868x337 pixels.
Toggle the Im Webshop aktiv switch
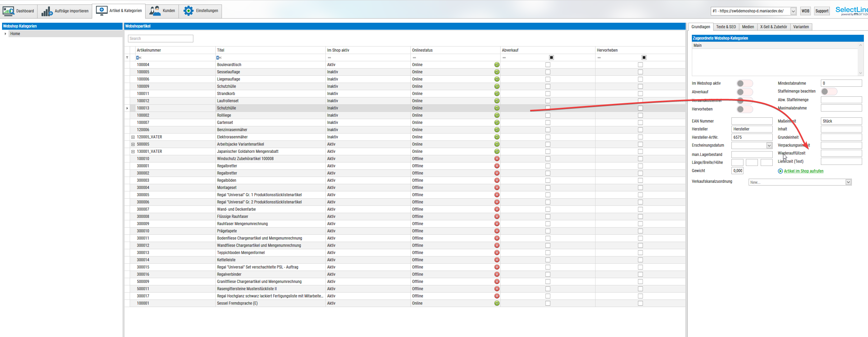744,83
